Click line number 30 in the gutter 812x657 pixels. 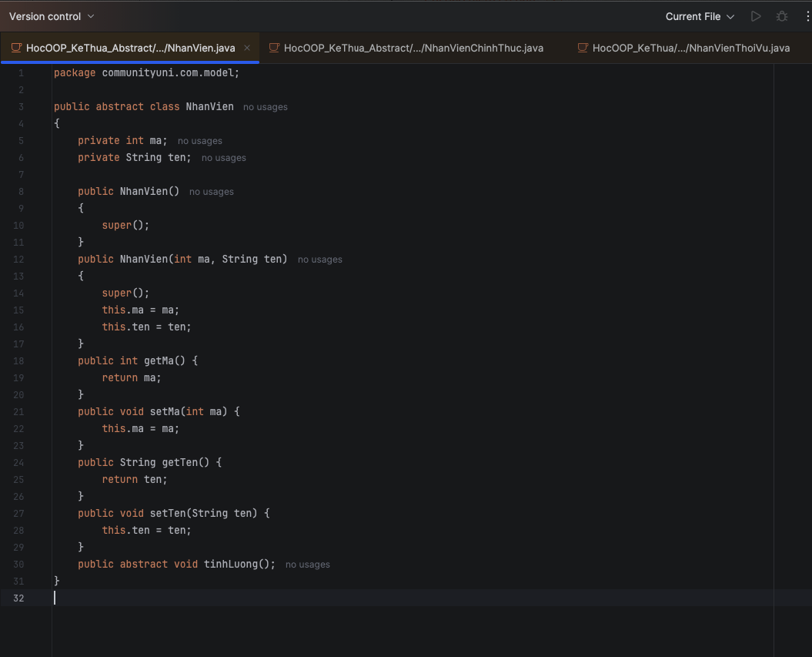tap(18, 564)
